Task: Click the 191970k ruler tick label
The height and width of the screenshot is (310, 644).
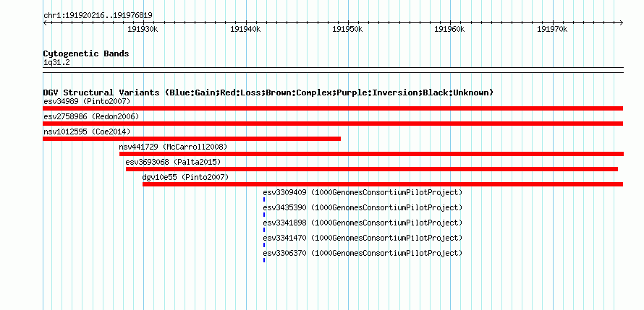Action: 552,29
